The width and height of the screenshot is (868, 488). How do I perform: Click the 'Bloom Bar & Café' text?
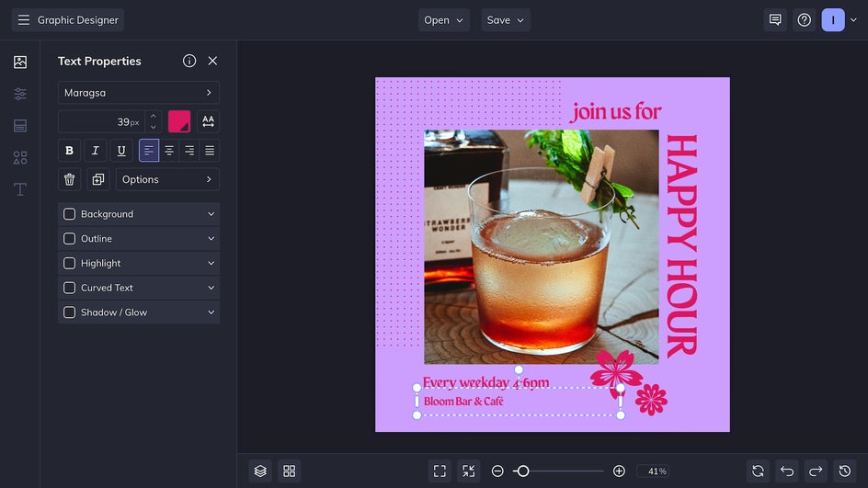(x=463, y=401)
